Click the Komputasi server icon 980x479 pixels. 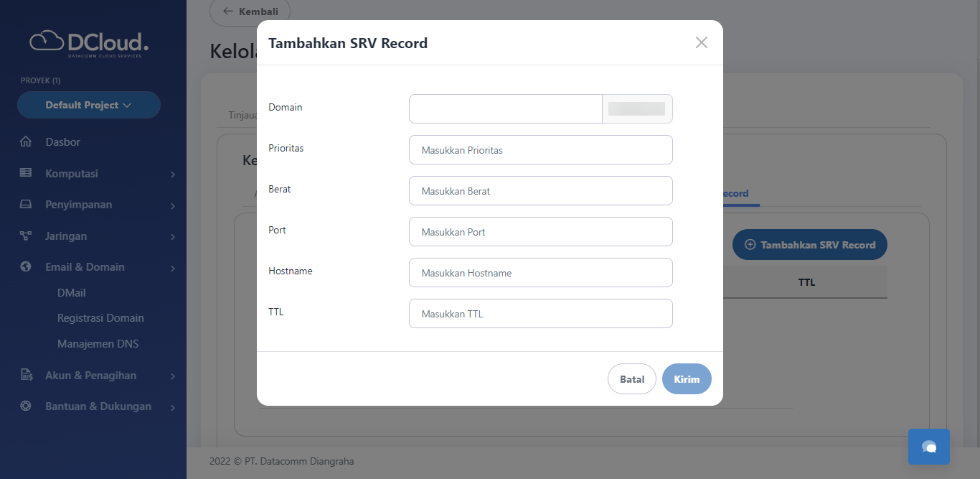(x=26, y=173)
